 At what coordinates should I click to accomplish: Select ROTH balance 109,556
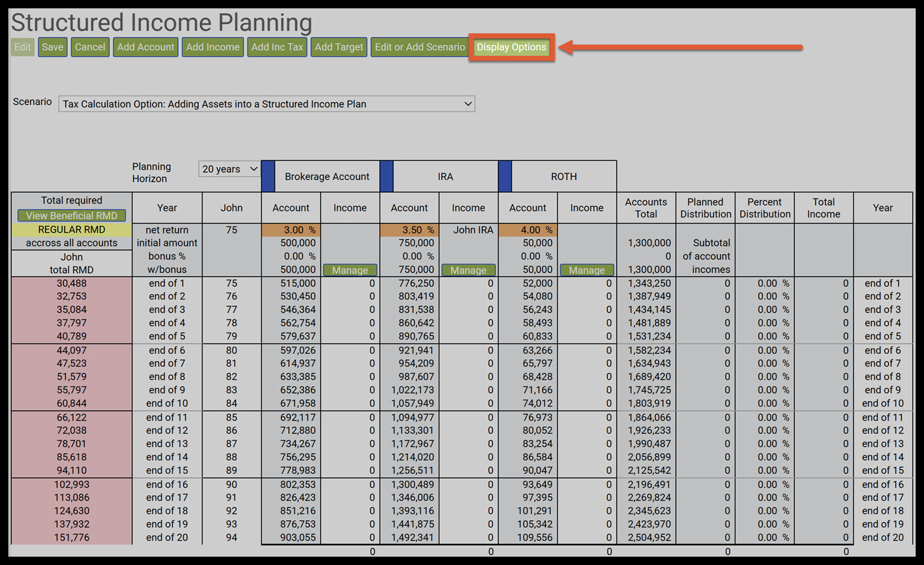(x=535, y=538)
